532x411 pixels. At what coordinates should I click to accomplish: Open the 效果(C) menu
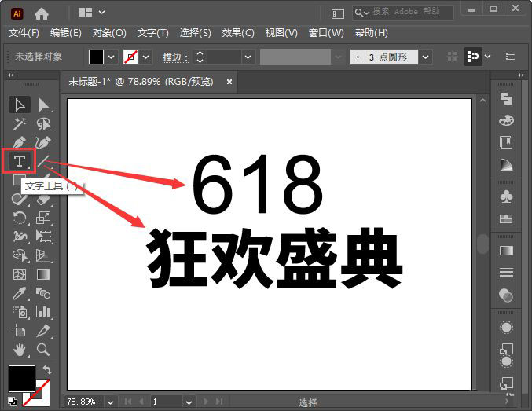coord(238,33)
